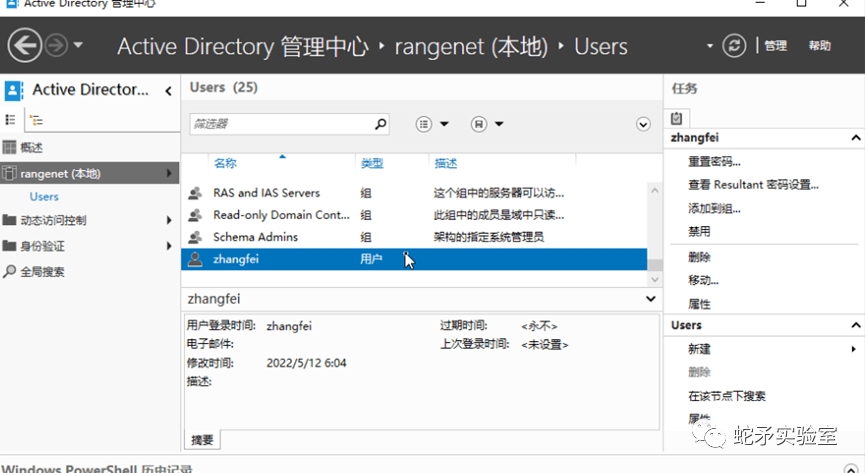The width and height of the screenshot is (865, 473).
Task: Select Read-only Domain Cont... row
Action: coord(414,215)
